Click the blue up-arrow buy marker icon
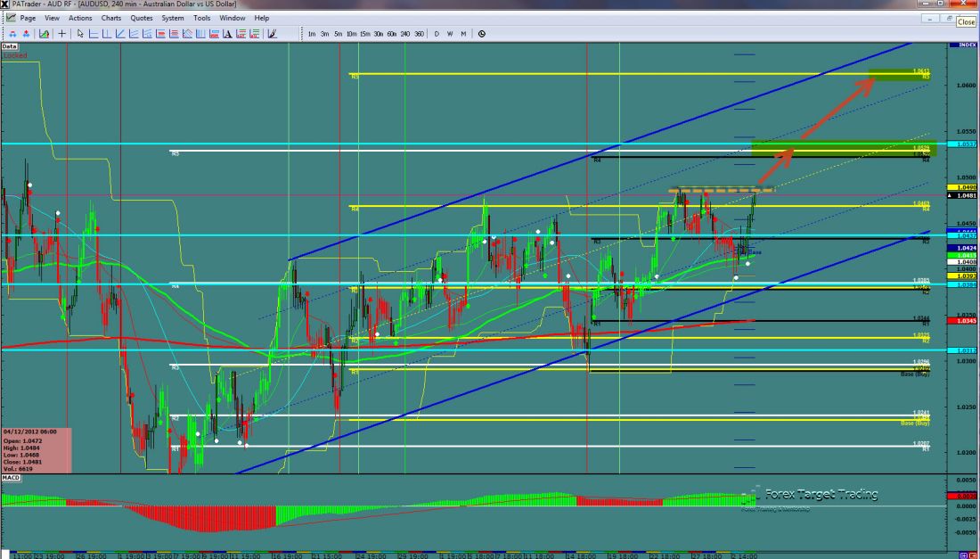The height and width of the screenshot is (559, 980). (12, 34)
